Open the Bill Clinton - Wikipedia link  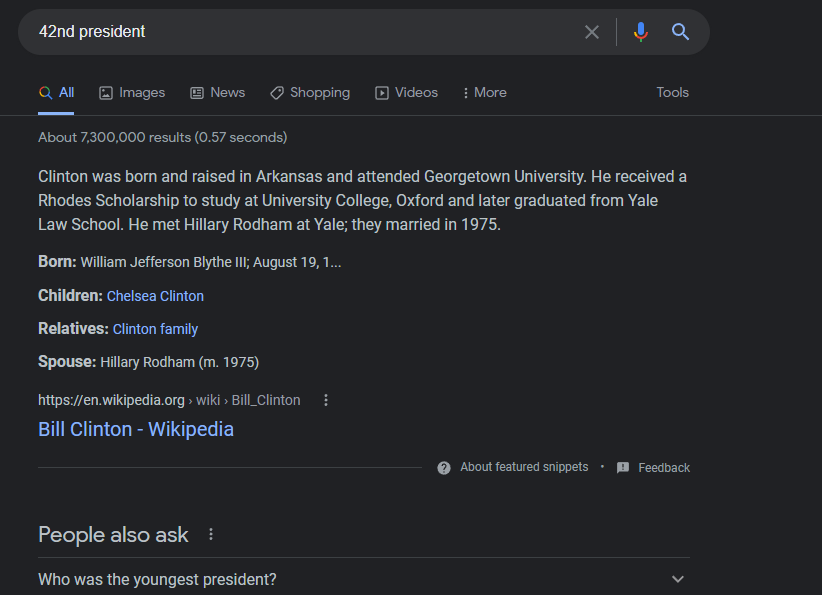click(x=136, y=429)
